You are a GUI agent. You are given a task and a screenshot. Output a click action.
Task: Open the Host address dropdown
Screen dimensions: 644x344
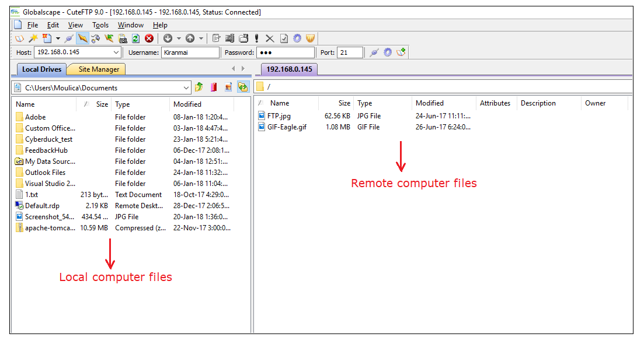click(x=116, y=52)
